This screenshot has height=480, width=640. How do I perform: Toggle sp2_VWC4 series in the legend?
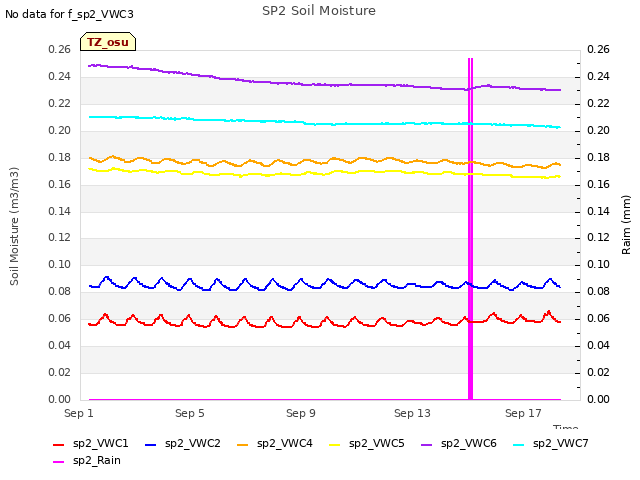(x=275, y=443)
